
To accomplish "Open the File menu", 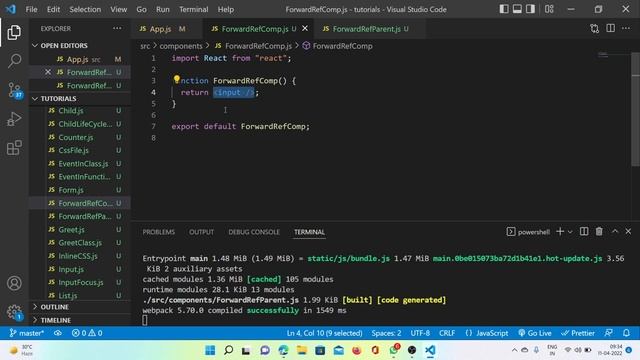I will pos(31,9).
